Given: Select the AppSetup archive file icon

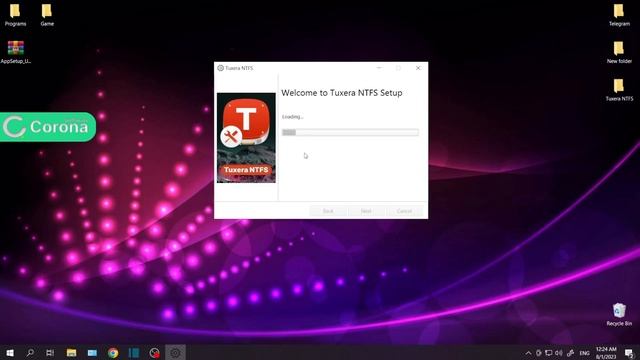Looking at the screenshot, I should [x=16, y=52].
